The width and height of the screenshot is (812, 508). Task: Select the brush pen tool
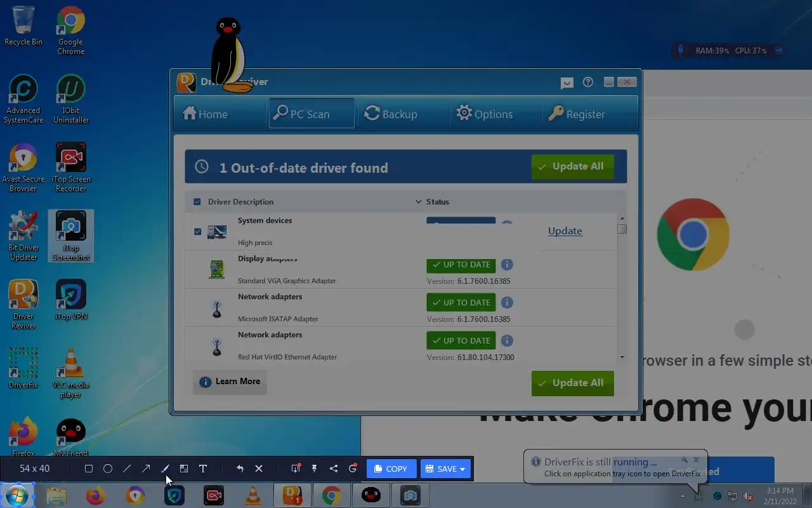[x=165, y=469]
